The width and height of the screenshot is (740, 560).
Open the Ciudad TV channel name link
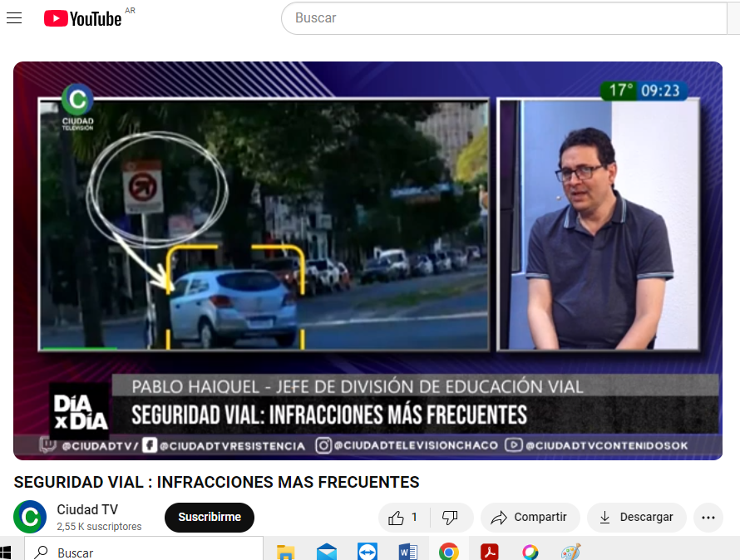87,509
